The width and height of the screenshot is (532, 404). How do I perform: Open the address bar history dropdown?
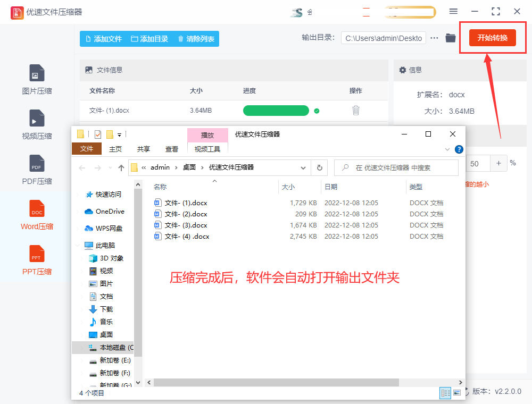point(303,168)
